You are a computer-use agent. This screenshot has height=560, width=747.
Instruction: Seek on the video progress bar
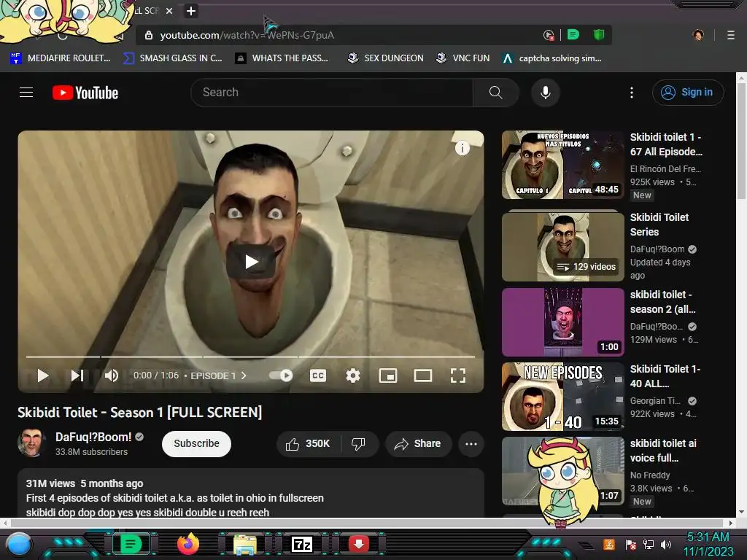coord(251,356)
